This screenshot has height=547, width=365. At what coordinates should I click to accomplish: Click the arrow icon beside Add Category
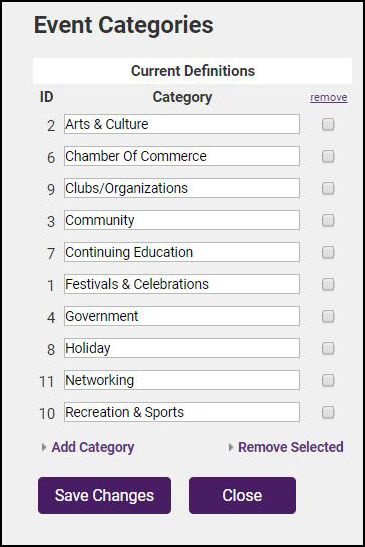pyautogui.click(x=44, y=447)
